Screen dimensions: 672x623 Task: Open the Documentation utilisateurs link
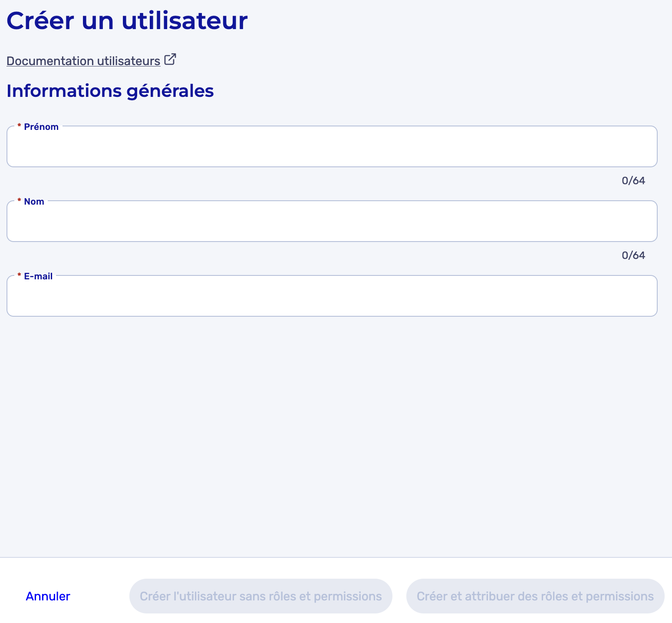83,61
